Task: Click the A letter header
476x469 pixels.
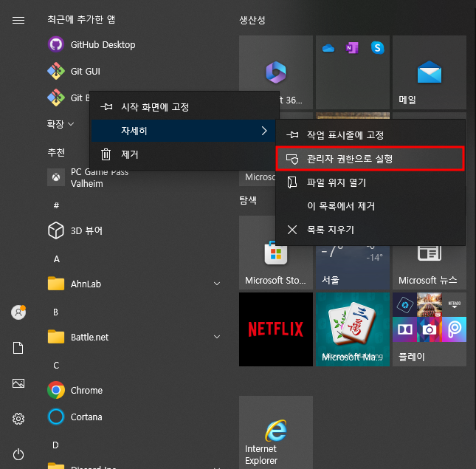Action: (x=57, y=259)
